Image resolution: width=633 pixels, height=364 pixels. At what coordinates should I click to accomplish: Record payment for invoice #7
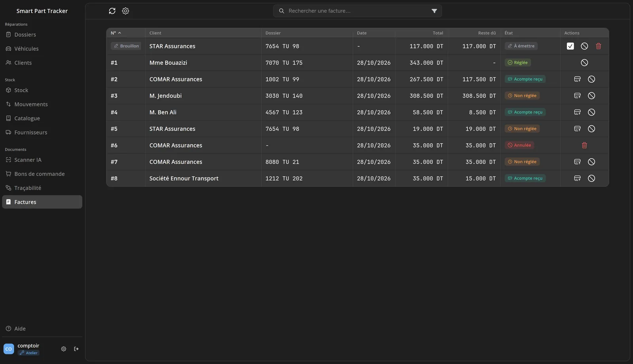577,162
